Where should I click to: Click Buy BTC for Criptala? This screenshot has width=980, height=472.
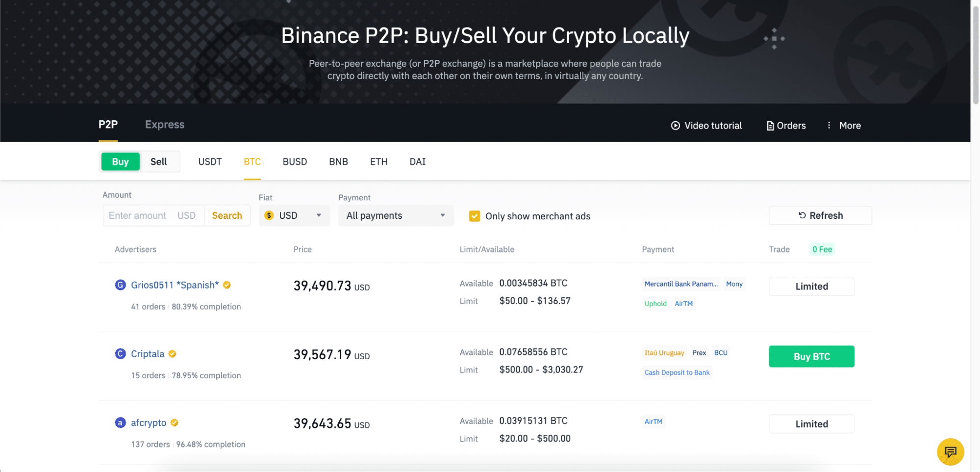[x=811, y=357]
